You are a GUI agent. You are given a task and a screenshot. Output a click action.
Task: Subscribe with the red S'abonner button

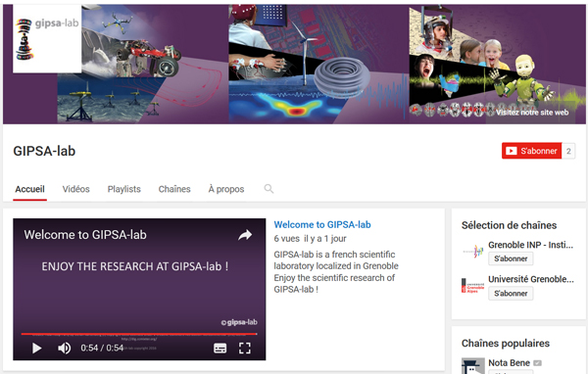click(531, 151)
